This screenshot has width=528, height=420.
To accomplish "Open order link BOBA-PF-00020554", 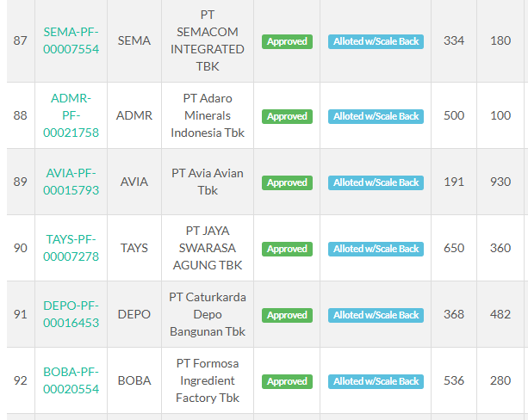I will click(71, 380).
